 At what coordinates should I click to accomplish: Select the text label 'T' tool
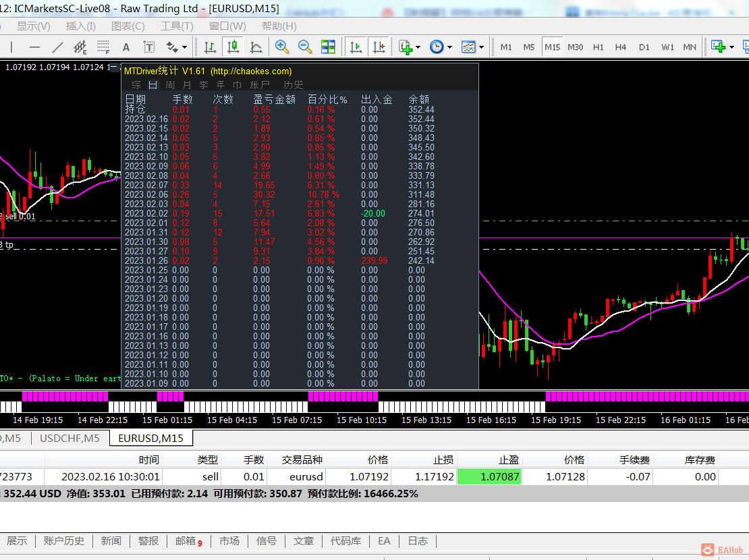tap(149, 47)
